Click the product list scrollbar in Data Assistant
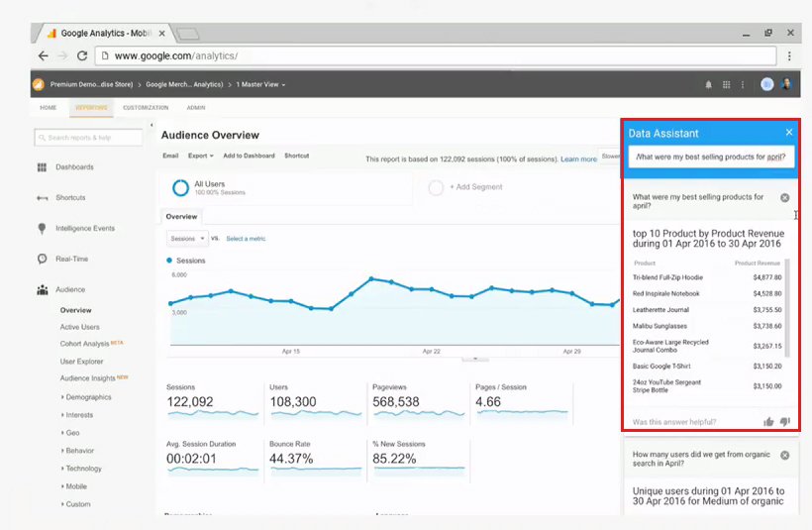Viewport: 812px width, 530px height. click(x=787, y=308)
